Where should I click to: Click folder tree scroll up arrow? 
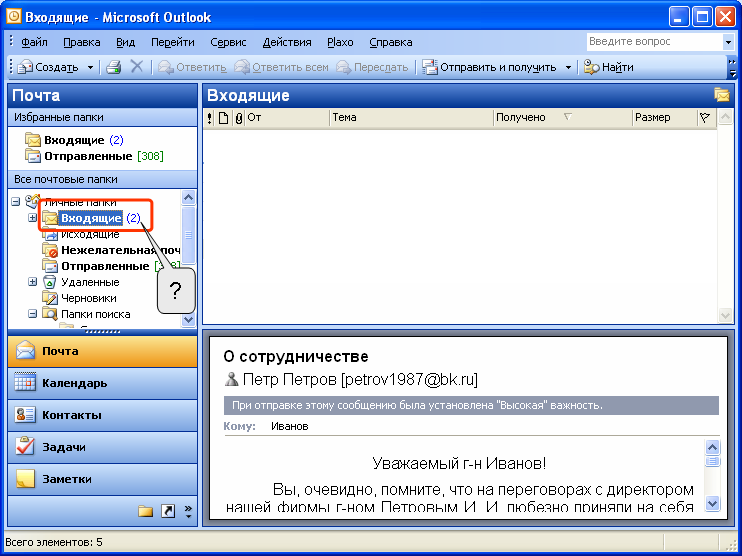pos(188,197)
